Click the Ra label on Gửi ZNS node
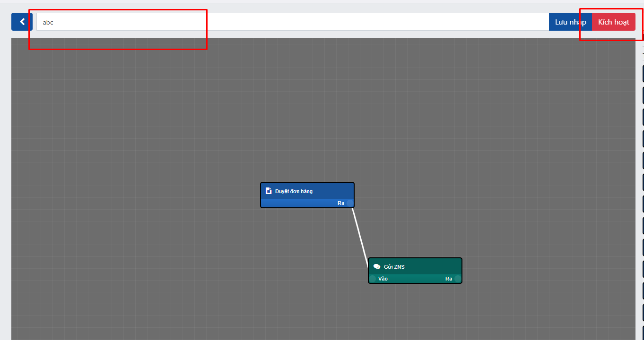644x340 pixels. pos(449,279)
